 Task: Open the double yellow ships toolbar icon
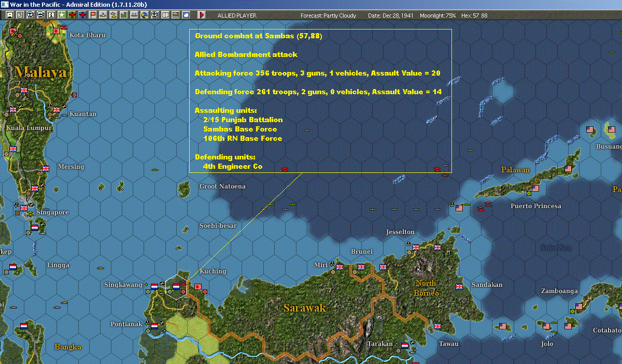coord(114,15)
